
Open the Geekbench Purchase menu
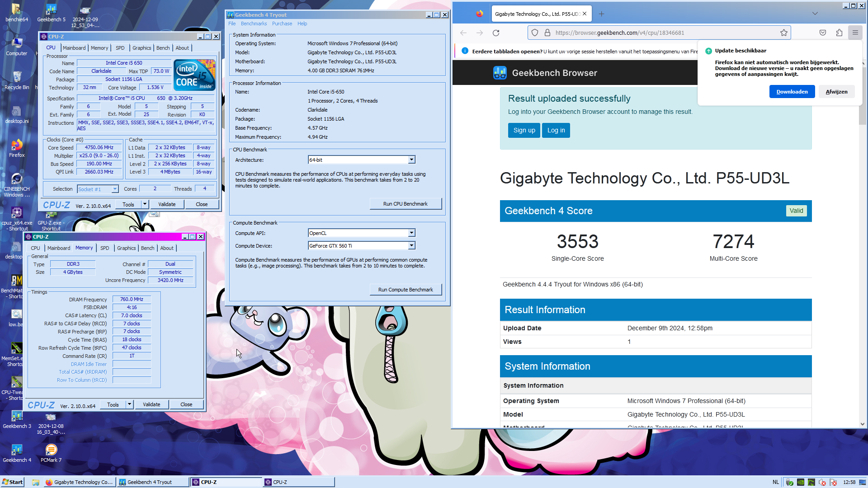(282, 23)
